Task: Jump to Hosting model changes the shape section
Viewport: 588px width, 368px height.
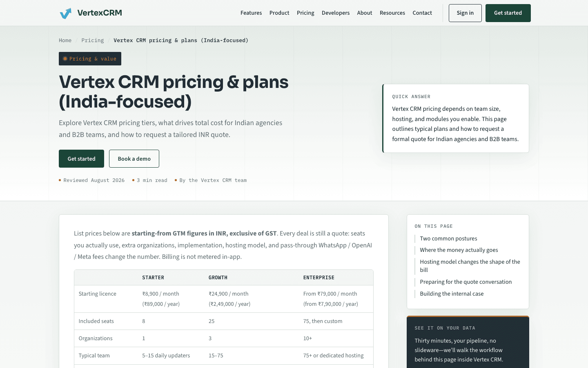Action: pos(470,266)
